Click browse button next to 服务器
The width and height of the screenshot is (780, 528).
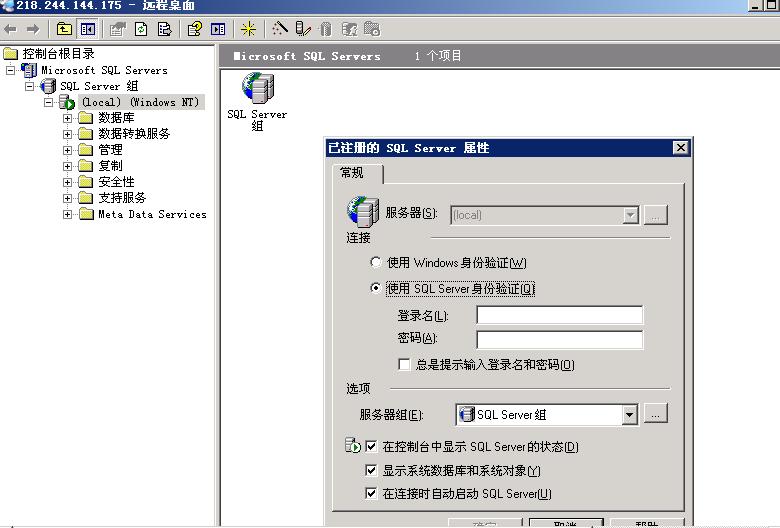pyautogui.click(x=656, y=215)
